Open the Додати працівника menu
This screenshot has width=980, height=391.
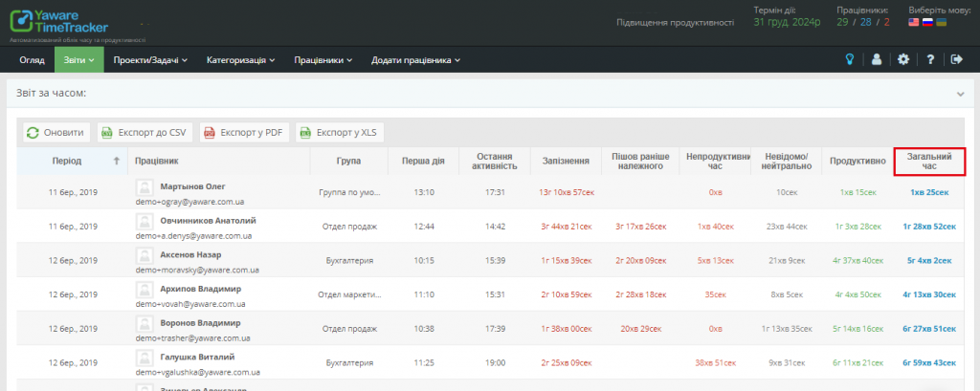pos(416,60)
